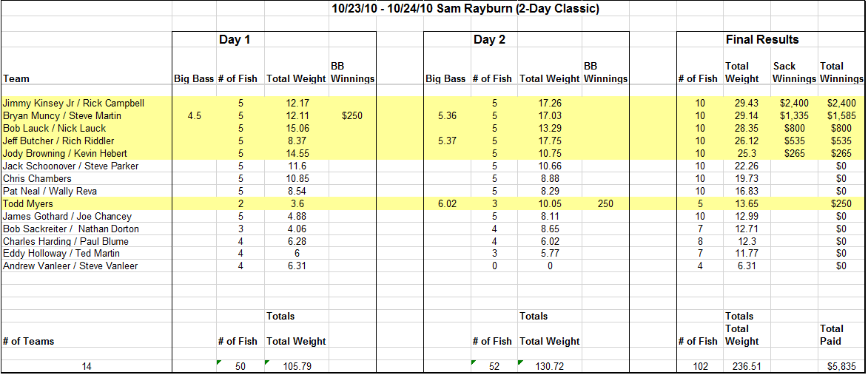The image size is (868, 375).
Task: Click Day 2 BB Winnings value 250
Action: click(x=605, y=203)
